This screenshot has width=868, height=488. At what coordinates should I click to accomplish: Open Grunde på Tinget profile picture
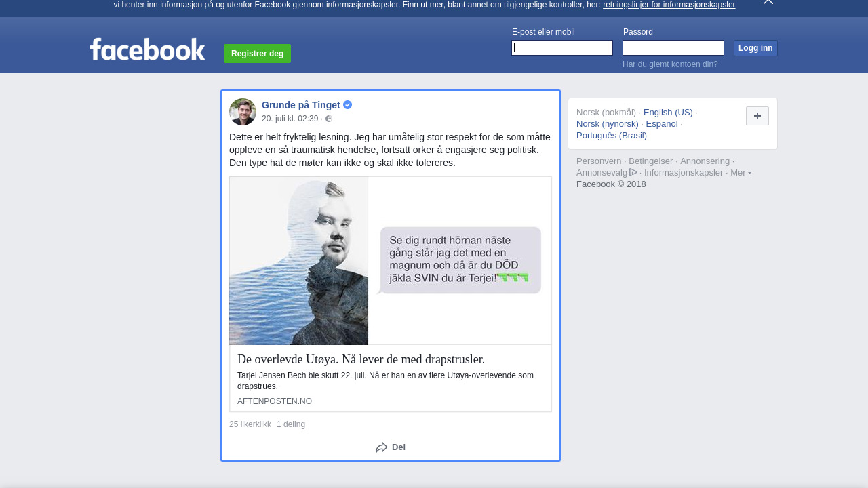243,112
